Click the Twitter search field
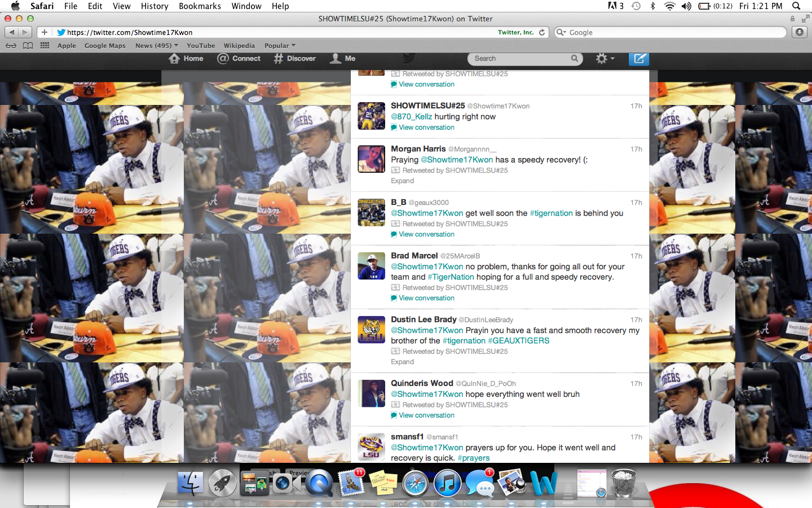This screenshot has height=508, width=812. (524, 59)
